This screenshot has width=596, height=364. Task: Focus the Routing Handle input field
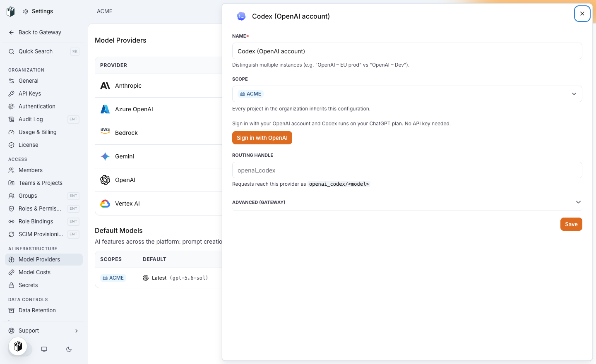coord(407,170)
